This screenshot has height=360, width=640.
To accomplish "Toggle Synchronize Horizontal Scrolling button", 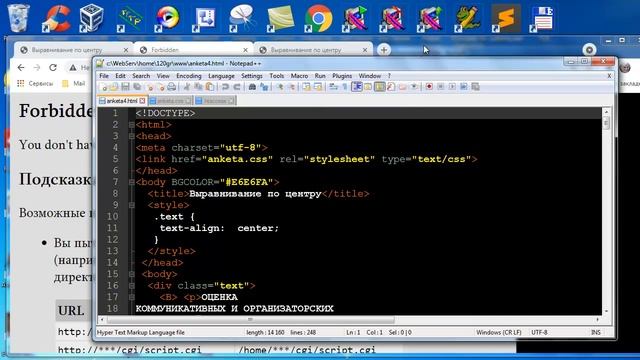I will point(318,87).
